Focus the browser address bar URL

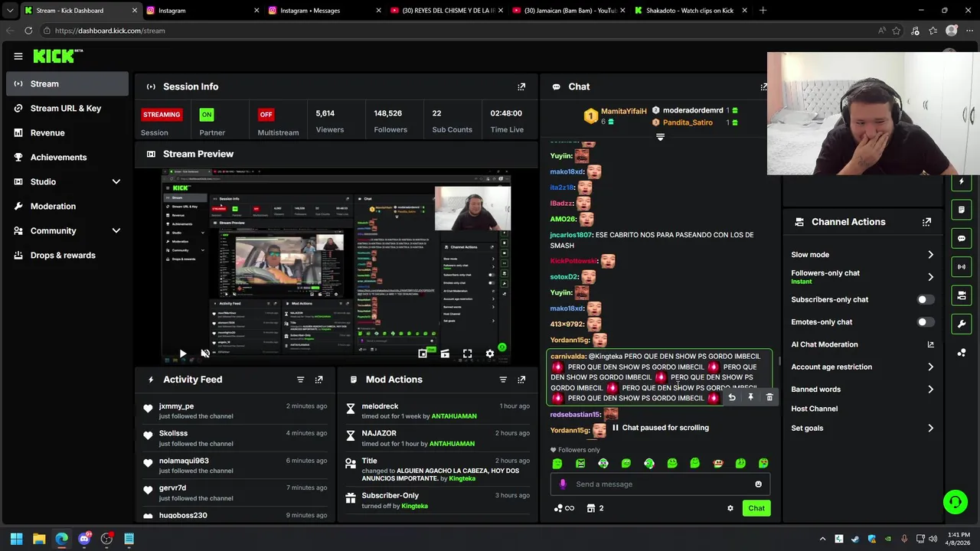tap(109, 31)
